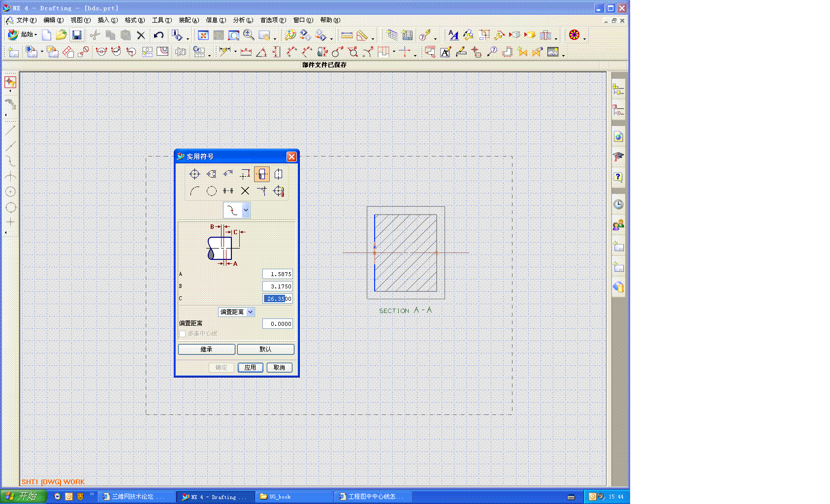Select the Automatic Centerline icon
Screen dimensions: 830x504
[x=279, y=191]
